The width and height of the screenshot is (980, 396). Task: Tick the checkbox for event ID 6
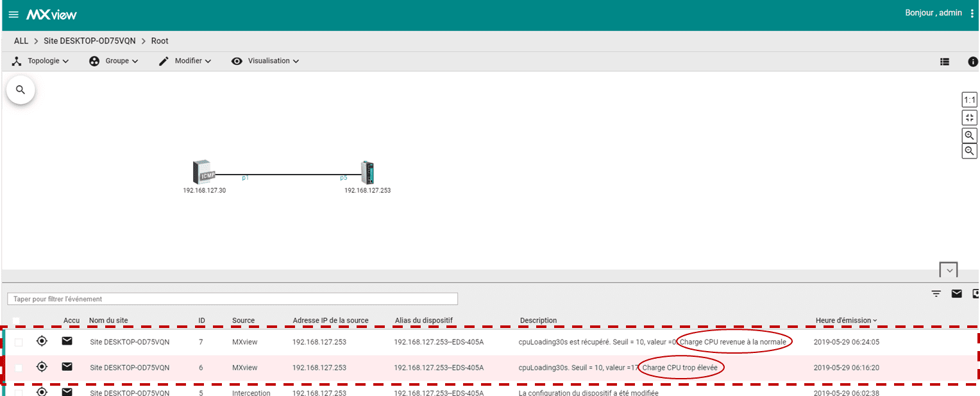[x=19, y=368]
